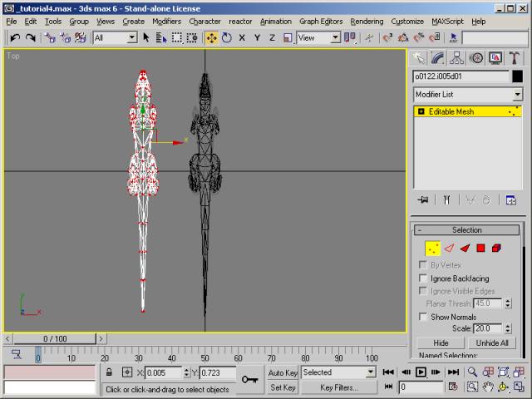Collapse the Selection rollout

click(x=466, y=230)
